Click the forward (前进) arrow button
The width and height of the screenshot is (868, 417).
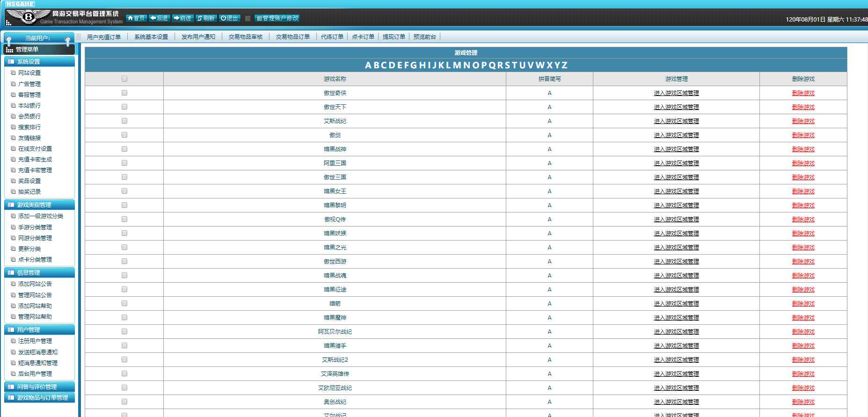182,18
